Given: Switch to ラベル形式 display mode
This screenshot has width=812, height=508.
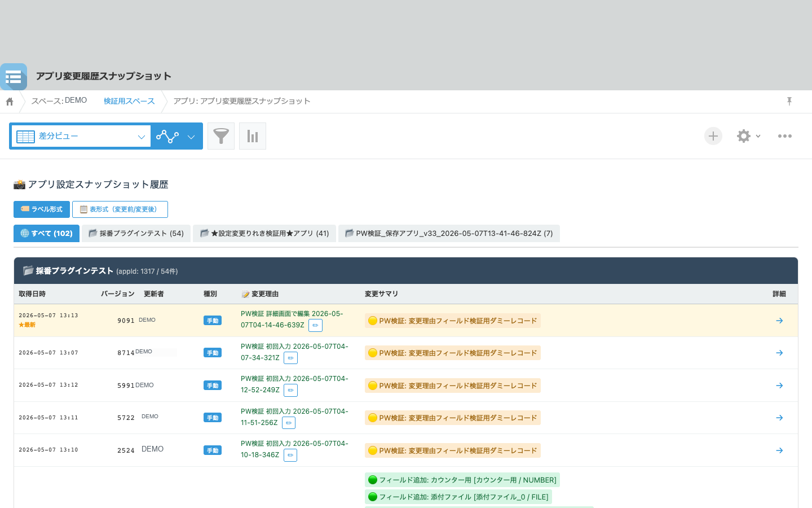Looking at the screenshot, I should click(42, 209).
